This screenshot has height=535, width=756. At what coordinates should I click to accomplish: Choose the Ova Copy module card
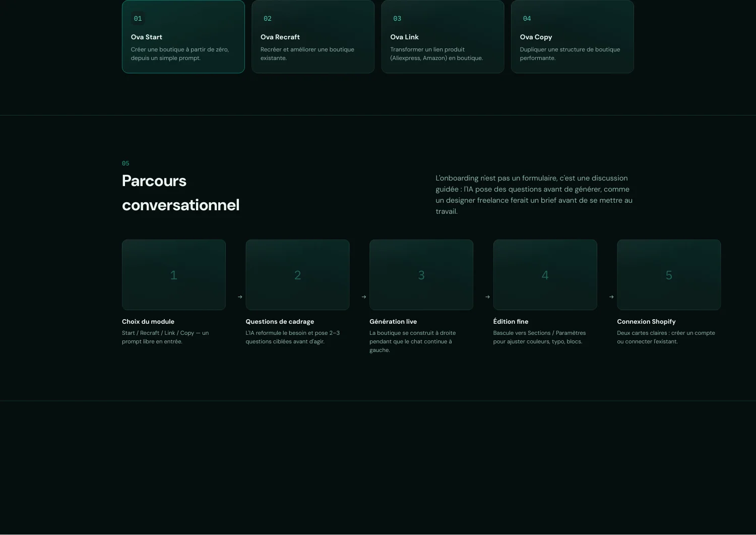pos(573,37)
